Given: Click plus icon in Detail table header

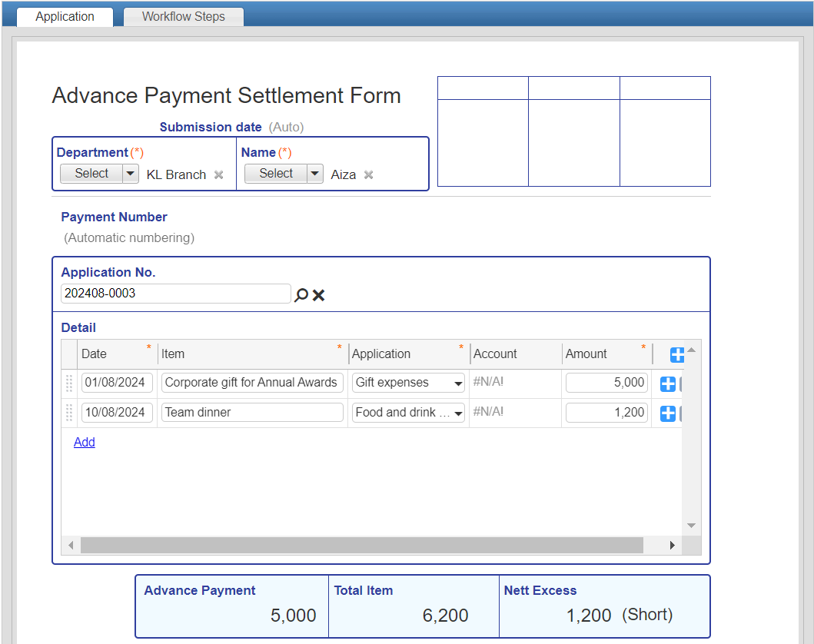Looking at the screenshot, I should pyautogui.click(x=677, y=355).
